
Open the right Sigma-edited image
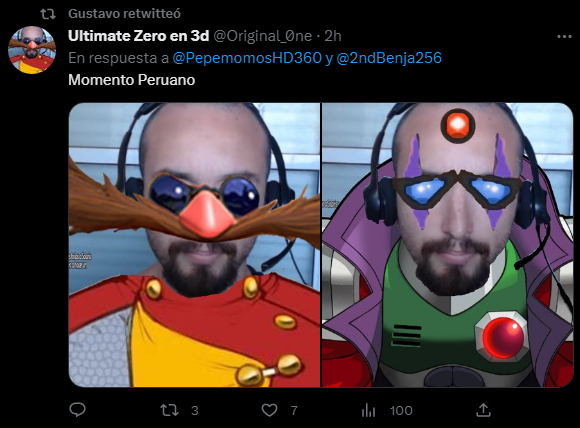448,245
